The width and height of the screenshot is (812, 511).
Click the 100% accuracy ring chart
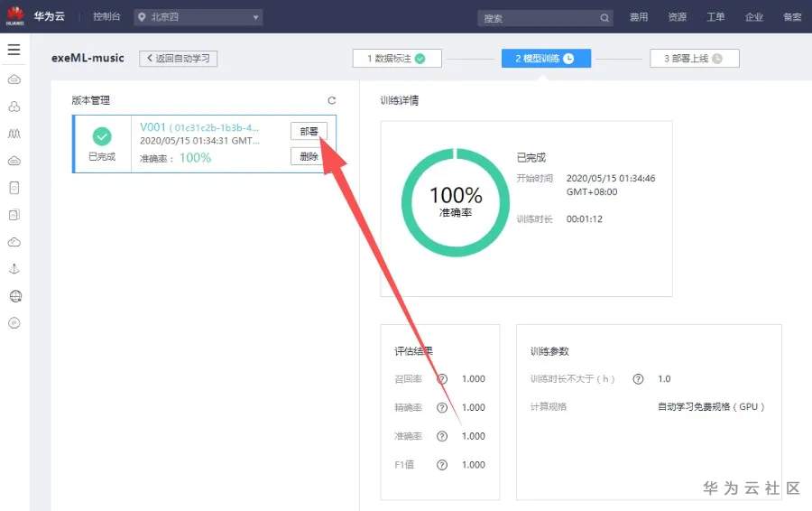click(456, 202)
